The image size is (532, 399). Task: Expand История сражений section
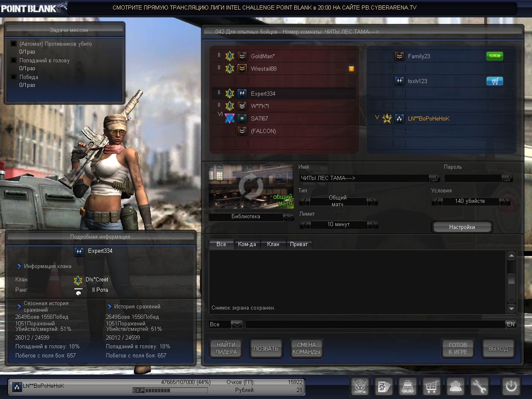point(110,307)
